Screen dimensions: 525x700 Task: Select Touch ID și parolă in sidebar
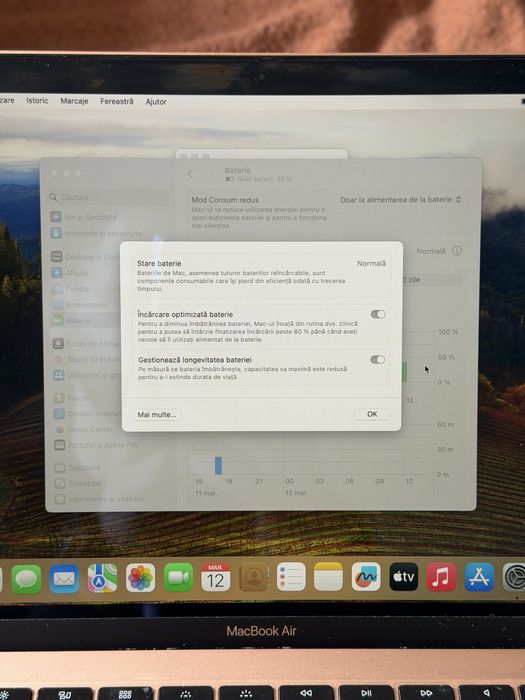click(86, 359)
